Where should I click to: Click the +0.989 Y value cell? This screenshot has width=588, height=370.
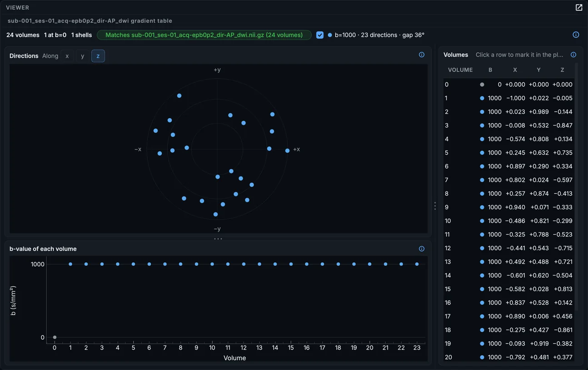539,112
